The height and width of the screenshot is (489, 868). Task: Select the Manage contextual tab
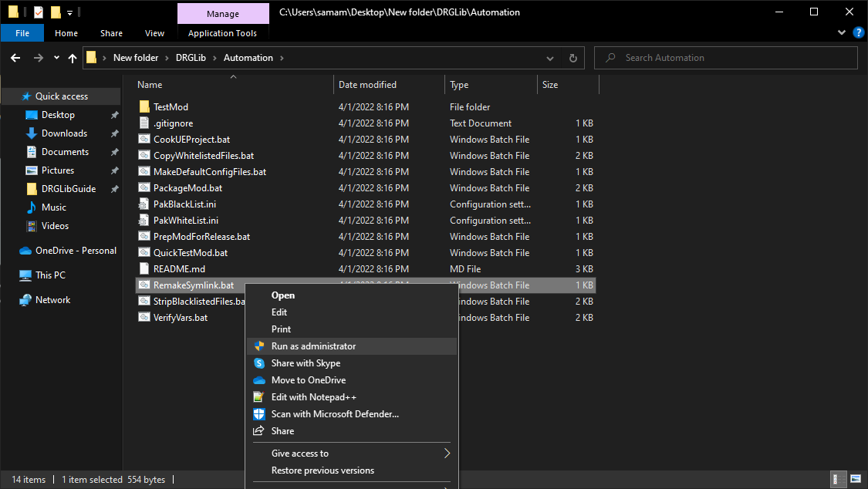pyautogui.click(x=223, y=14)
